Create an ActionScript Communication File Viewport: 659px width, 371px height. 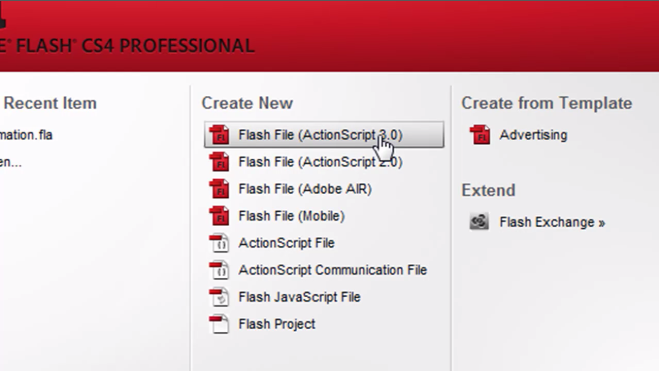click(x=332, y=270)
